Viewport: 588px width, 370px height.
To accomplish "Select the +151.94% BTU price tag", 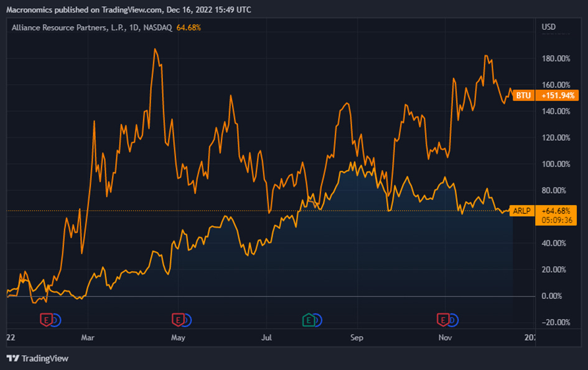I will tap(558, 95).
